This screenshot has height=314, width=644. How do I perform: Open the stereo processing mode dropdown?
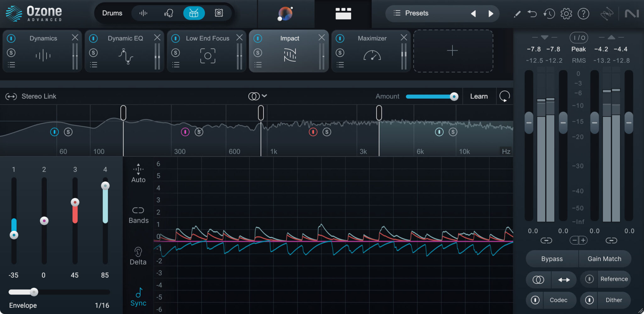[258, 96]
